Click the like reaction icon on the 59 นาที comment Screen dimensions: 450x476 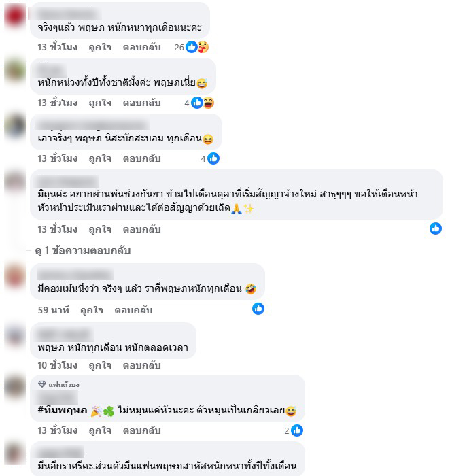(x=258, y=309)
